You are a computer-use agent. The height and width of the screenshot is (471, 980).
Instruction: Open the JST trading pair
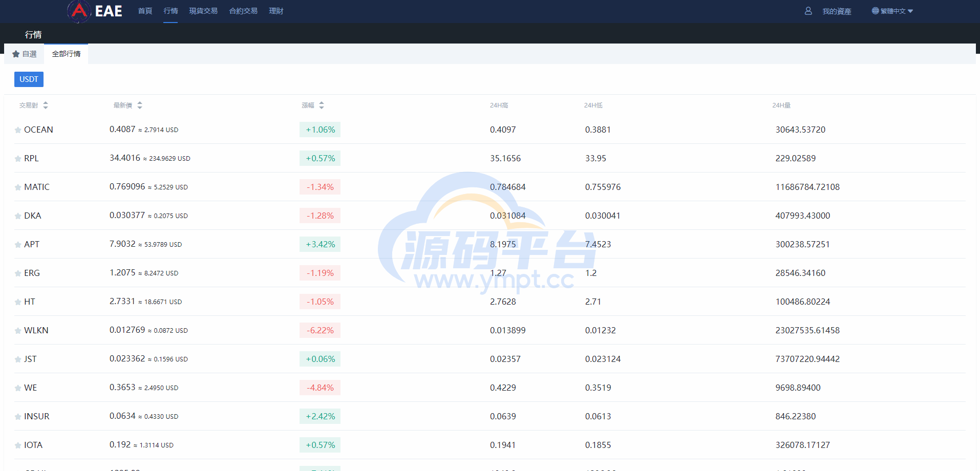[30, 359]
